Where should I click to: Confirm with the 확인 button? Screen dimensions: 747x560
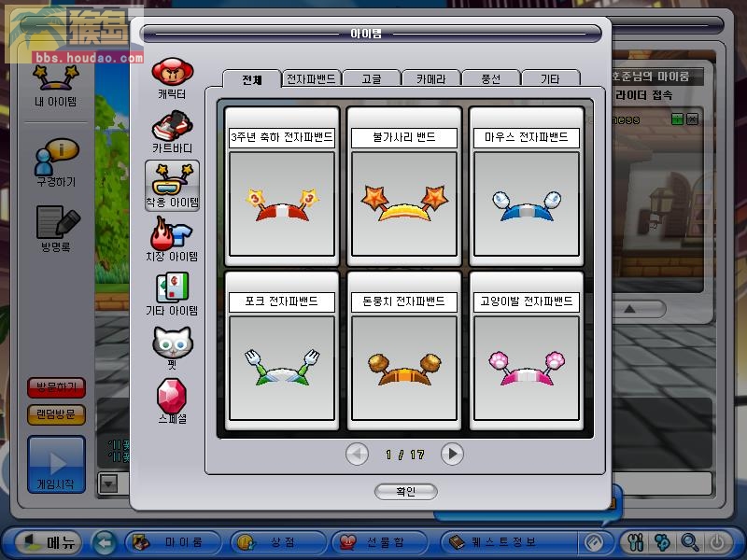pos(406,492)
